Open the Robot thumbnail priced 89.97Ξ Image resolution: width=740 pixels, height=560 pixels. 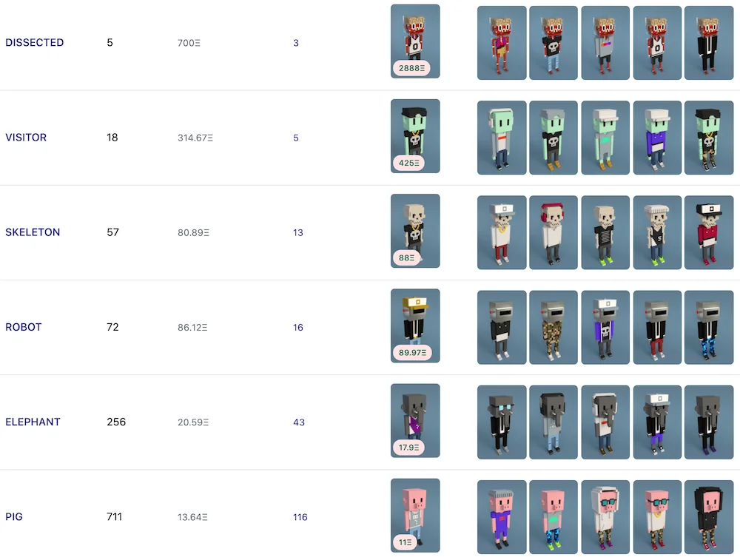click(x=415, y=326)
